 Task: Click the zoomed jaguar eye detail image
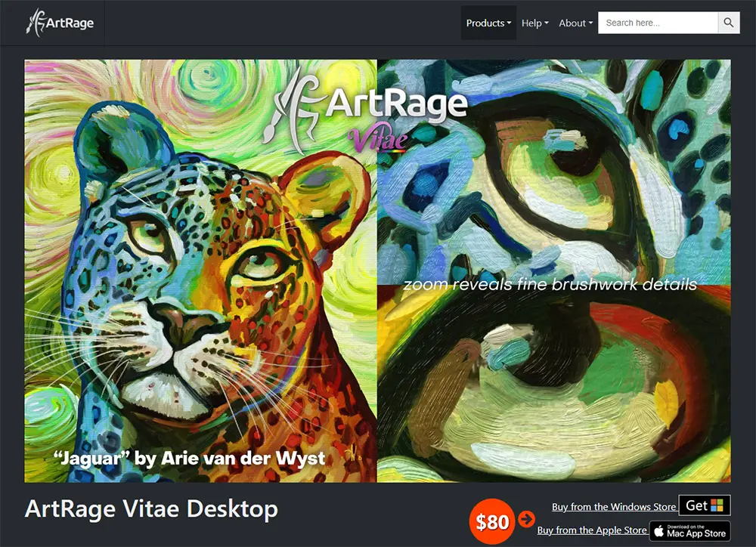tap(554, 172)
